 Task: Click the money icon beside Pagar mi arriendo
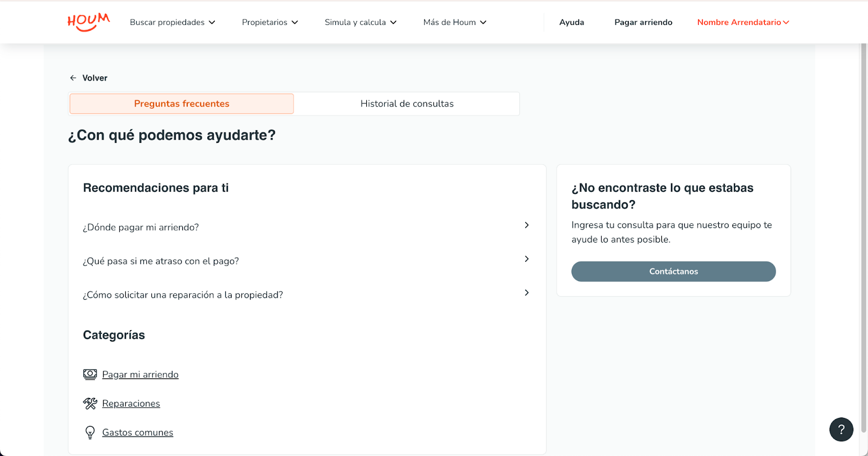click(x=90, y=374)
